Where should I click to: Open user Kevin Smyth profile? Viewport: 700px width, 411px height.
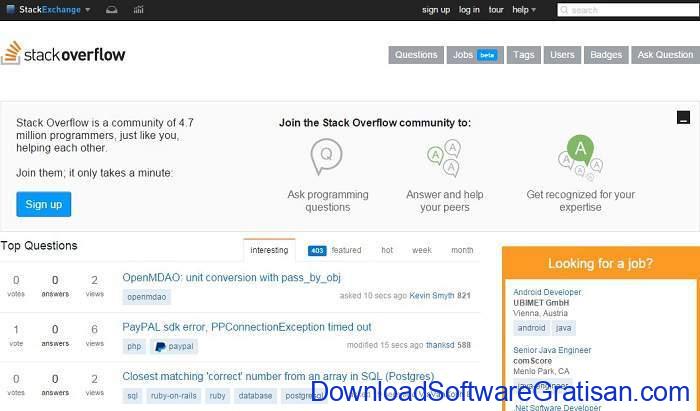[431, 295]
